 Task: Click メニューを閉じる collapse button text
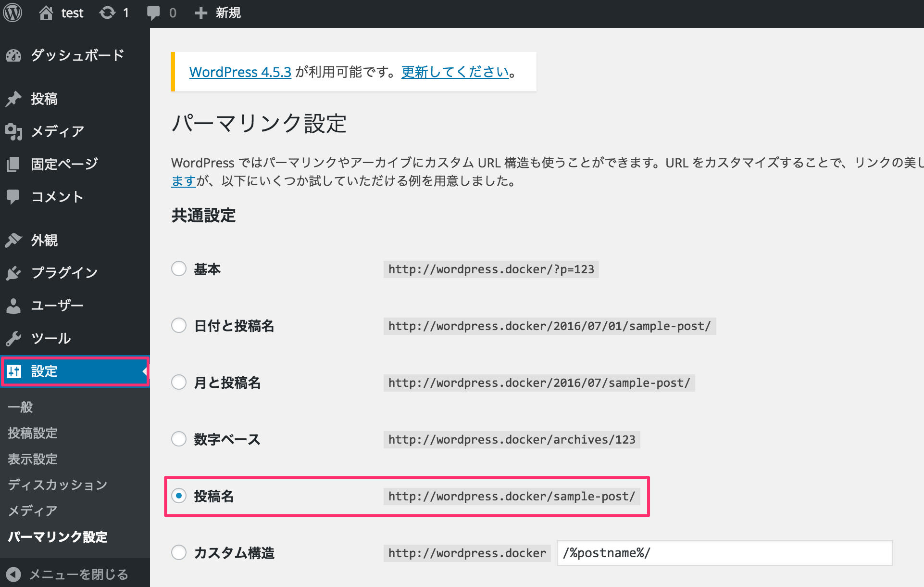(79, 574)
